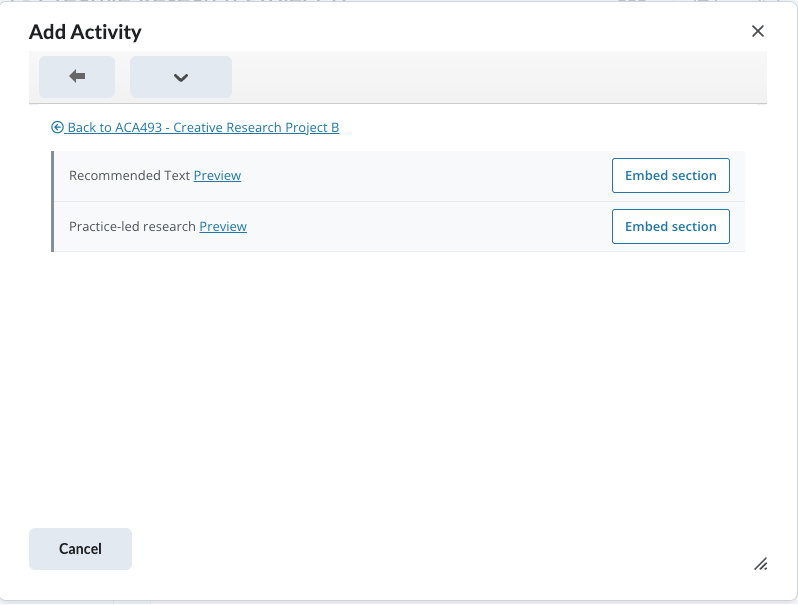Click the empty white area above Cancel
The image size is (798, 605).
[x=400, y=400]
